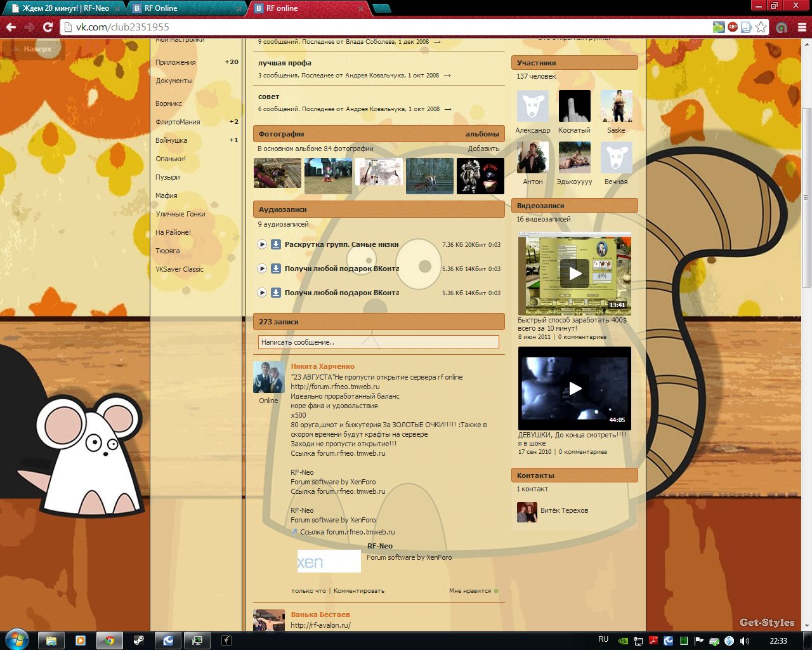Open the xen link preview image
Image resolution: width=812 pixels, height=650 pixels.
329,561
